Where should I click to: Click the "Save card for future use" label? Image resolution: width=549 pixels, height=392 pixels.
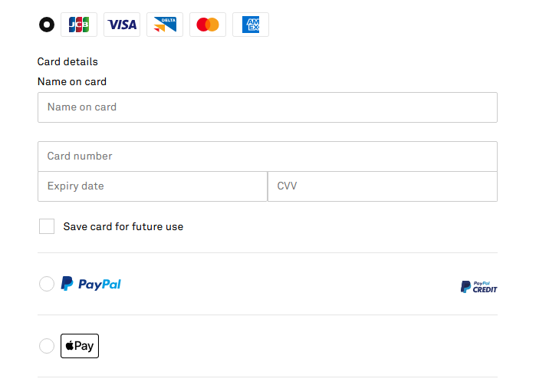pos(123,226)
